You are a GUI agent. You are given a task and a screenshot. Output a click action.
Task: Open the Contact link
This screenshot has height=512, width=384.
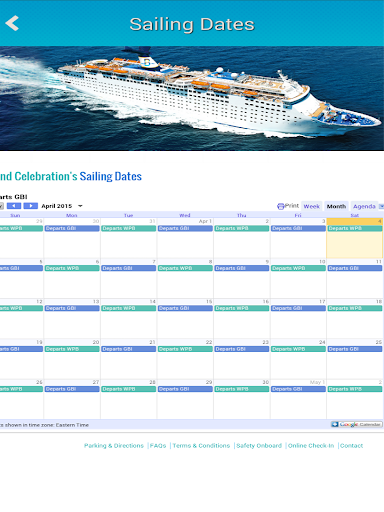pos(351,446)
